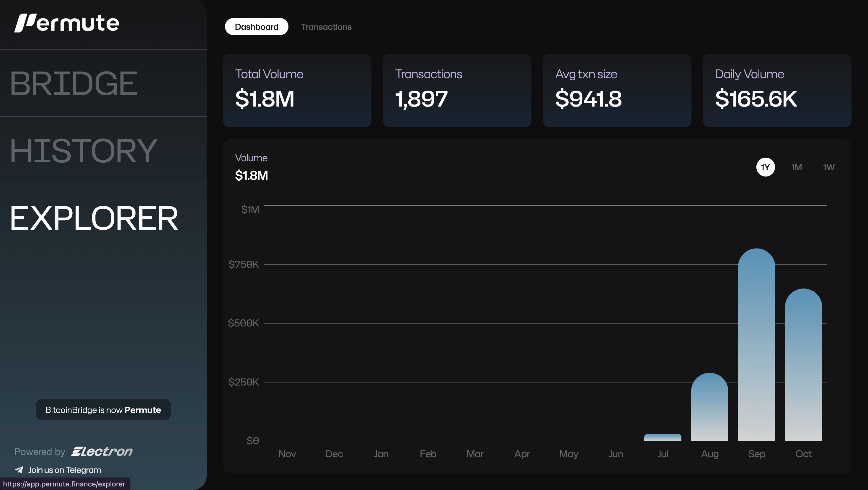Click the Total Volume card
Image resolution: width=868 pixels, height=490 pixels.
click(x=297, y=90)
